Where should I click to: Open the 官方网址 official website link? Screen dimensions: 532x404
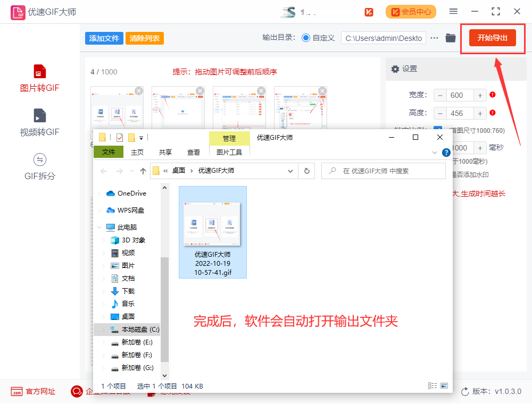click(x=33, y=391)
